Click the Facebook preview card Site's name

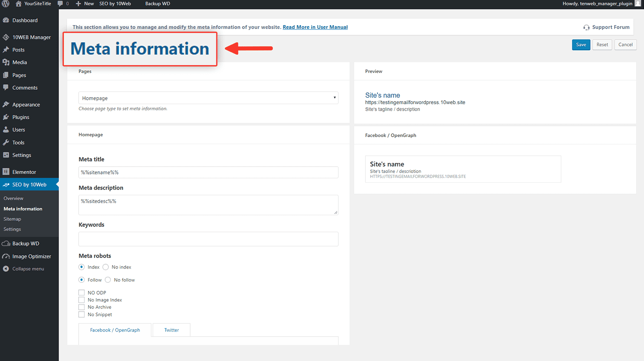coord(387,164)
